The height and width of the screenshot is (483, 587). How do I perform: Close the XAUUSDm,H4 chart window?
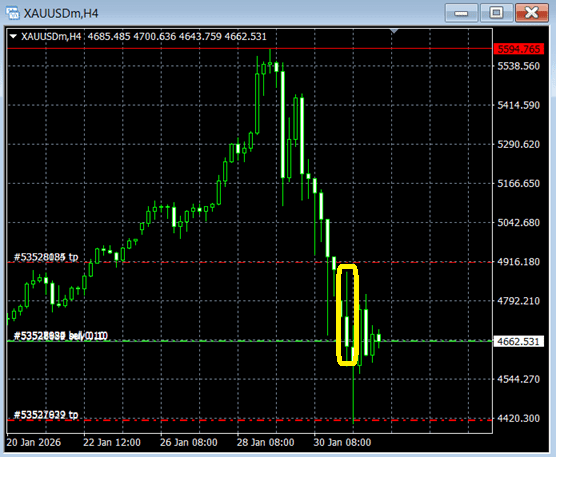click(532, 13)
